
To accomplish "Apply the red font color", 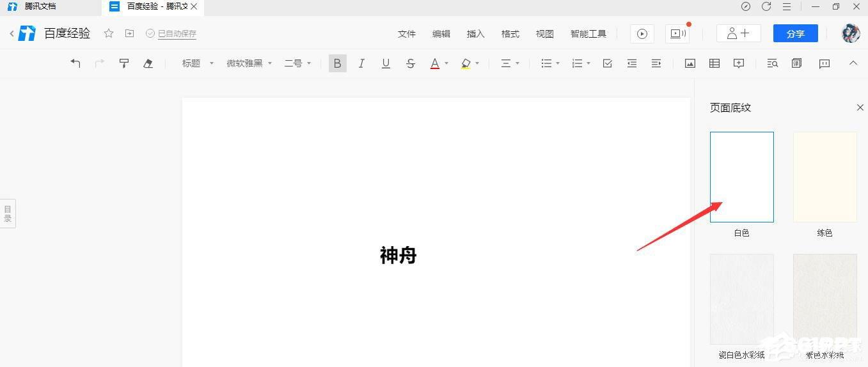I will (x=435, y=63).
